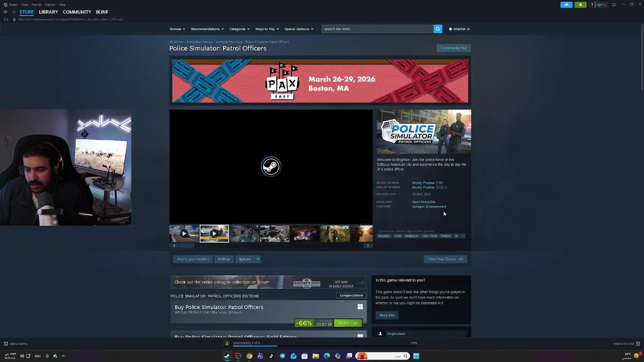The image size is (644, 362).
Task: Open the IKJNF profile tab
Action: pyautogui.click(x=102, y=12)
